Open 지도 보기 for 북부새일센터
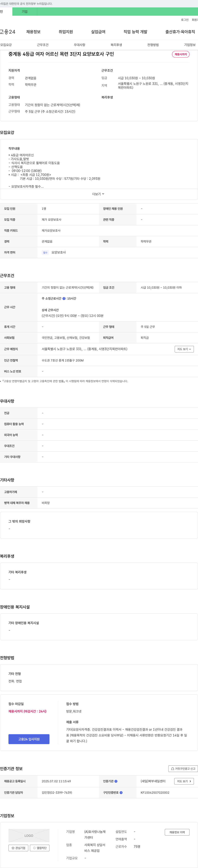This screenshot has width=198, height=868. (184, 781)
